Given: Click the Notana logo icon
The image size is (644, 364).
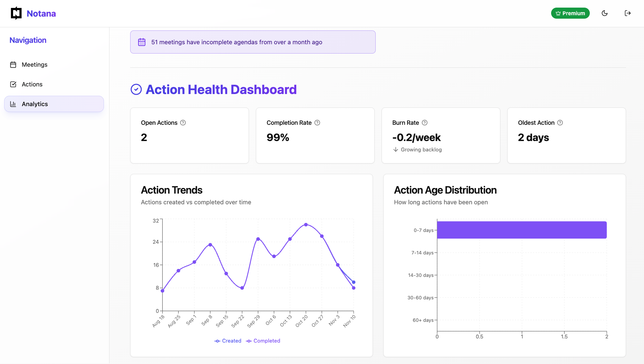Looking at the screenshot, I should tap(16, 13).
